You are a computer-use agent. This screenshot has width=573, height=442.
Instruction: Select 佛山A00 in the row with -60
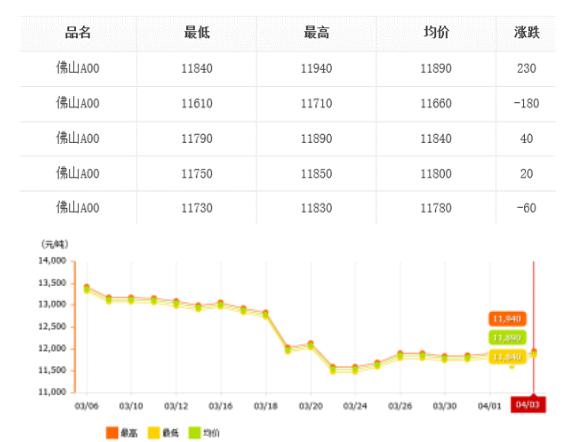(x=78, y=208)
